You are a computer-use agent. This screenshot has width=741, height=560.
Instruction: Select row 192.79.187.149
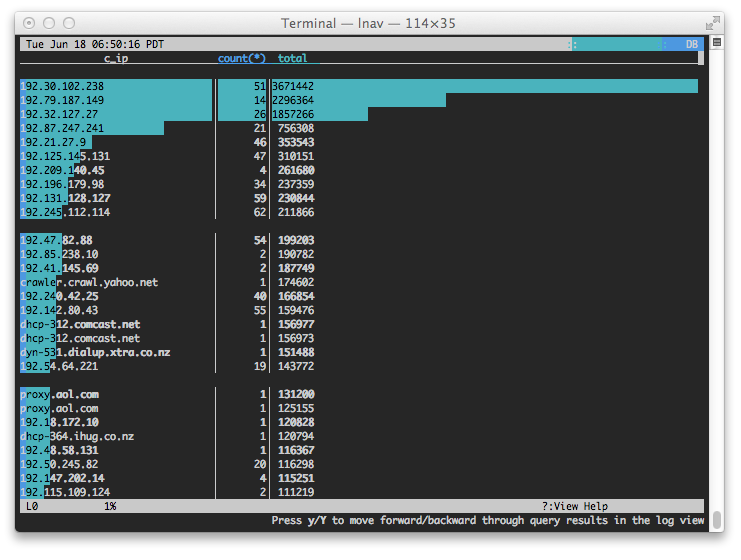pos(359,100)
